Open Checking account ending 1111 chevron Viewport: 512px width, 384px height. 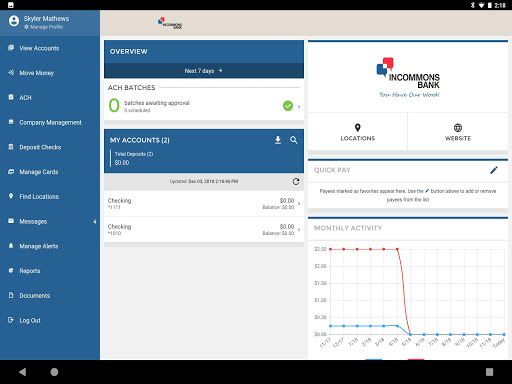(299, 203)
